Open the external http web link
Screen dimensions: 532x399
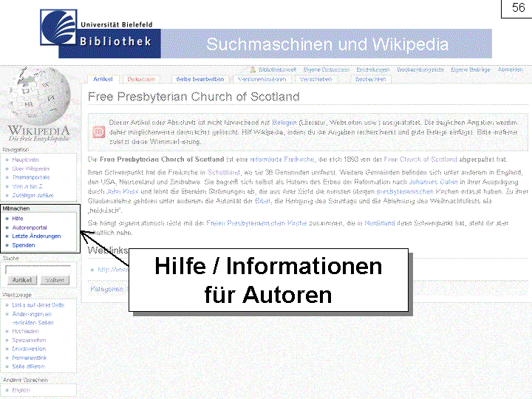[x=112, y=270]
